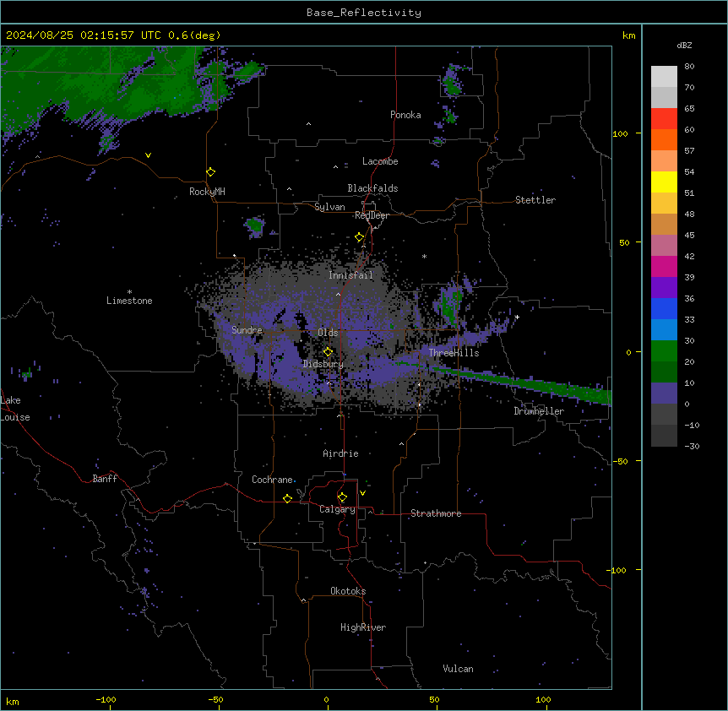This screenshot has height=711, width=728.
Task: Click the Olds label
Action: (x=328, y=333)
